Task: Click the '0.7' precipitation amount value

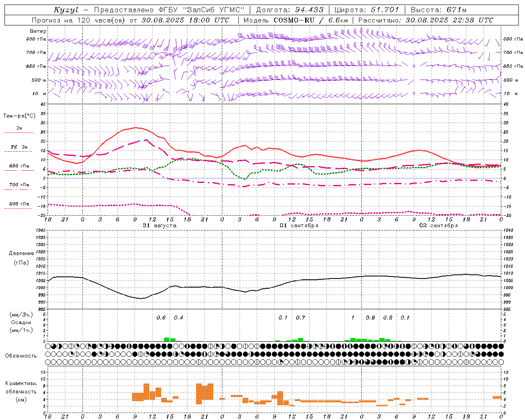Action: tap(301, 317)
